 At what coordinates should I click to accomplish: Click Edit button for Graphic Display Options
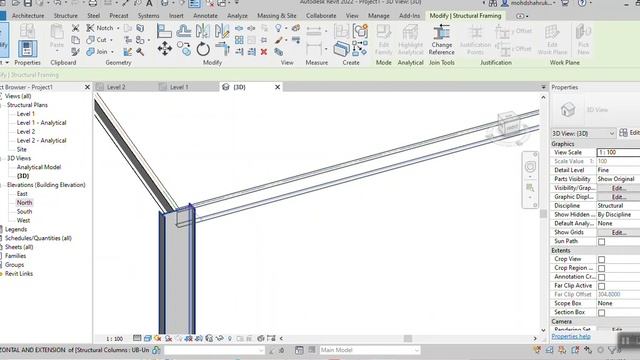click(618, 197)
